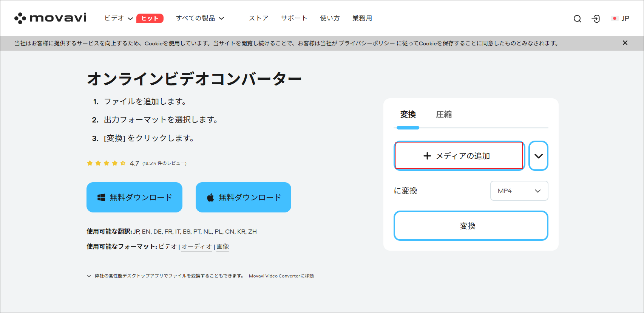
Task: Open the IT translation link
Action: [x=178, y=232]
